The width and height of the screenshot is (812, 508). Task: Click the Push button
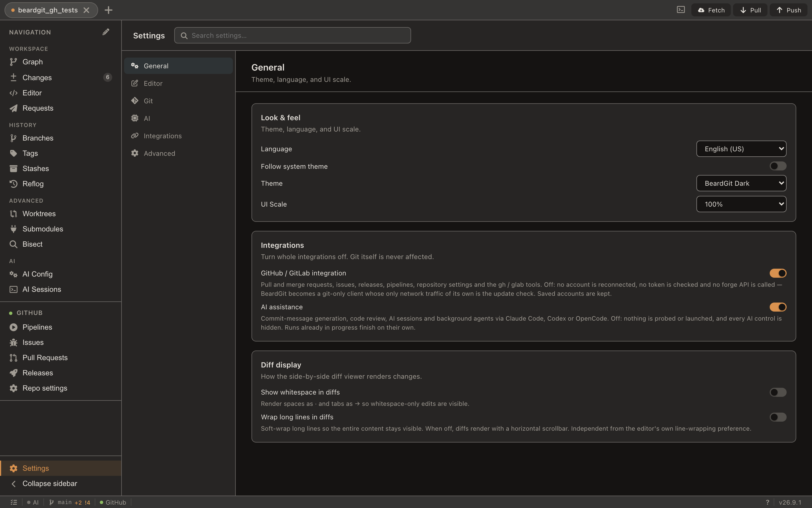[x=789, y=10]
